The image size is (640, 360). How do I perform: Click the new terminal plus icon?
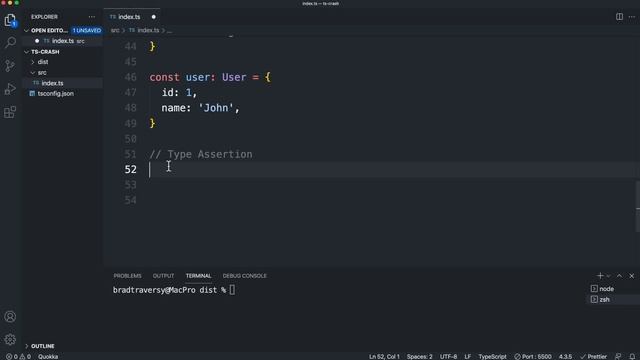pyautogui.click(x=600, y=276)
